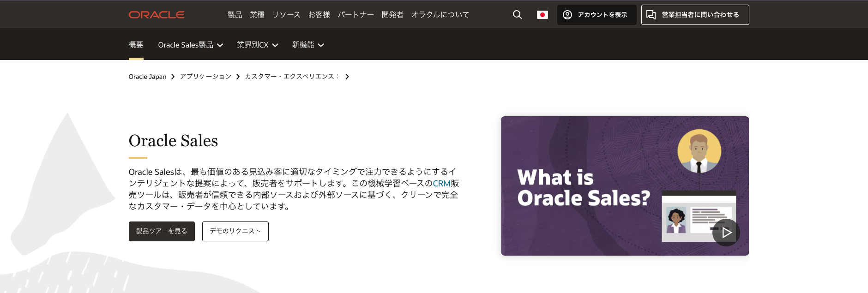
Task: Click 製品ツアーを見る button
Action: point(162,231)
